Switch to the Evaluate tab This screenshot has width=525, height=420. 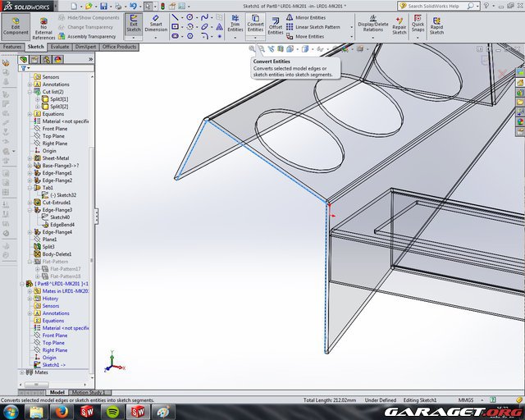60,47
